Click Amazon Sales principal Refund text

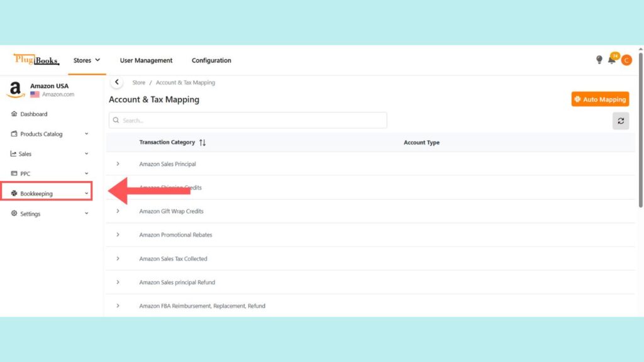pyautogui.click(x=177, y=282)
